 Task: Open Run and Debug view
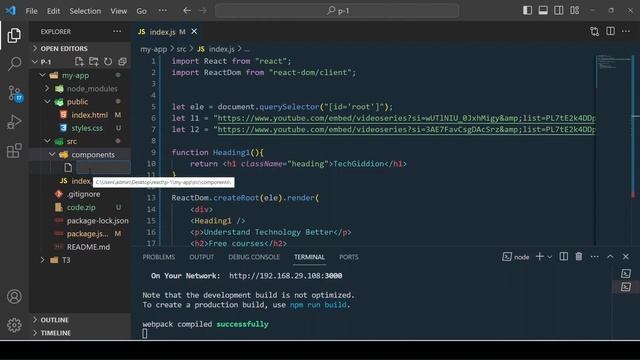(x=14, y=122)
